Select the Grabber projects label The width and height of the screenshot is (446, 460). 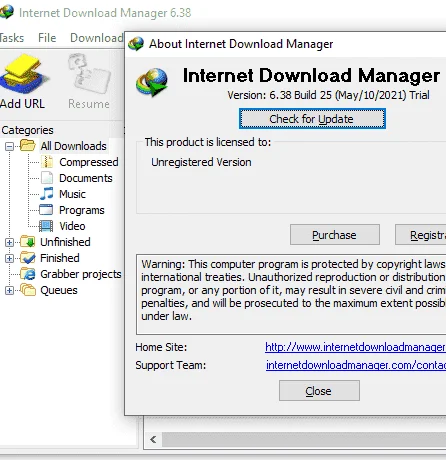[x=81, y=274]
